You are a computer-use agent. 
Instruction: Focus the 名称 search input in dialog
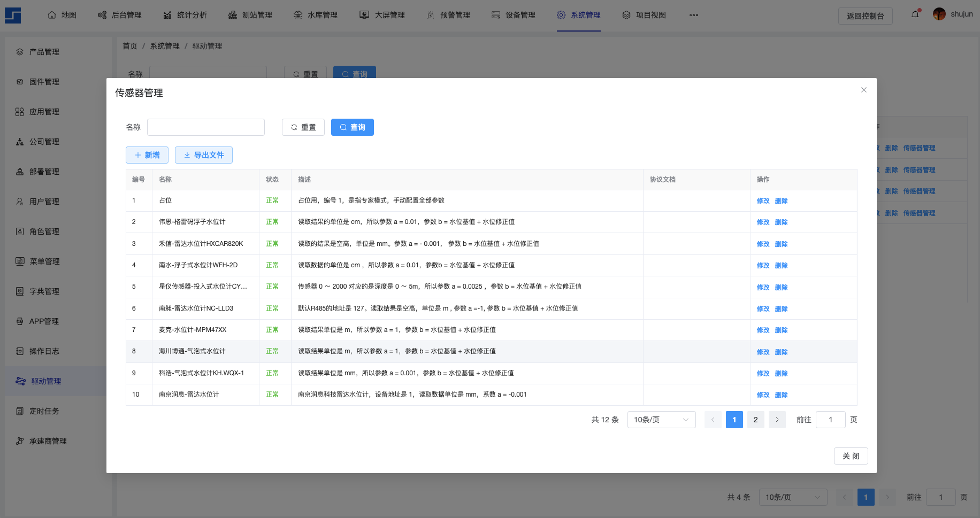(206, 127)
